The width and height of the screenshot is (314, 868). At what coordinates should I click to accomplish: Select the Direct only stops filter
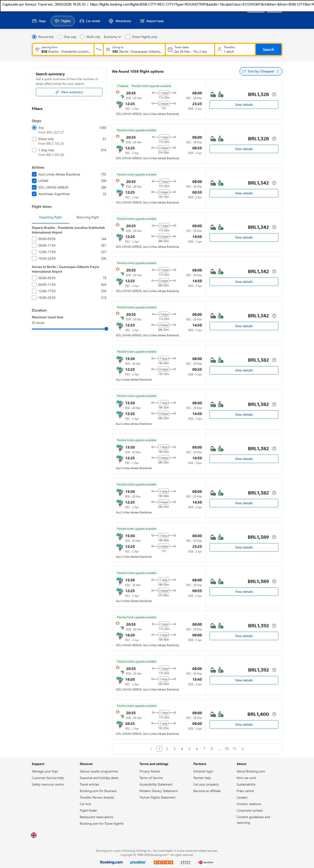coord(34,139)
